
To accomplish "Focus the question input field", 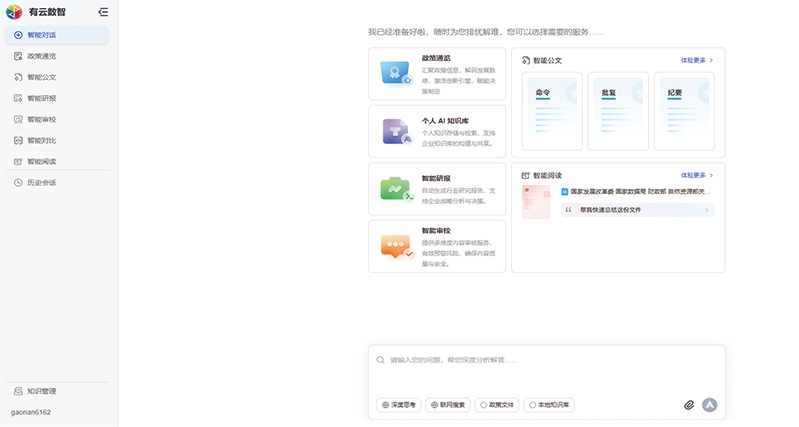I will [545, 360].
